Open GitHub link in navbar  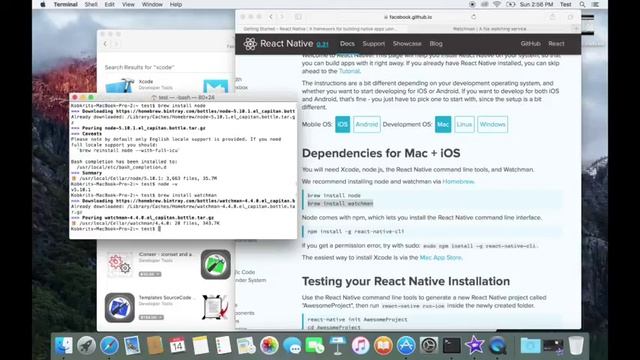point(530,44)
